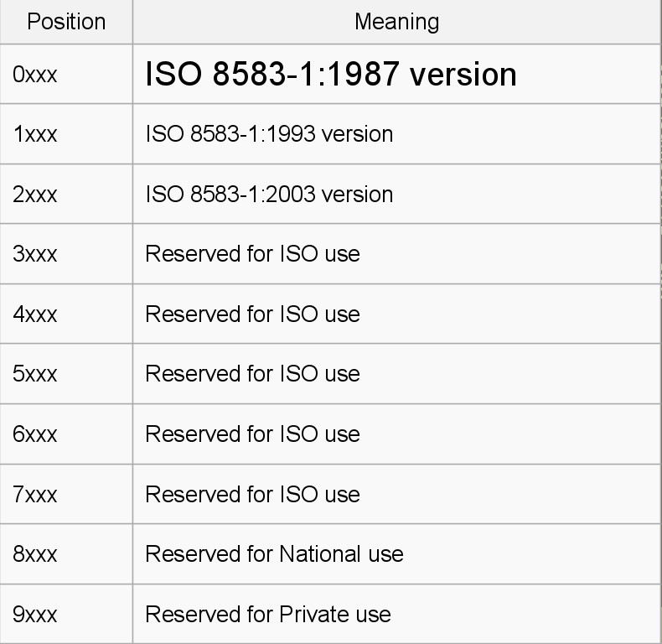Select the 6xxx position cell
This screenshot has width=662, height=644.
coord(66,434)
